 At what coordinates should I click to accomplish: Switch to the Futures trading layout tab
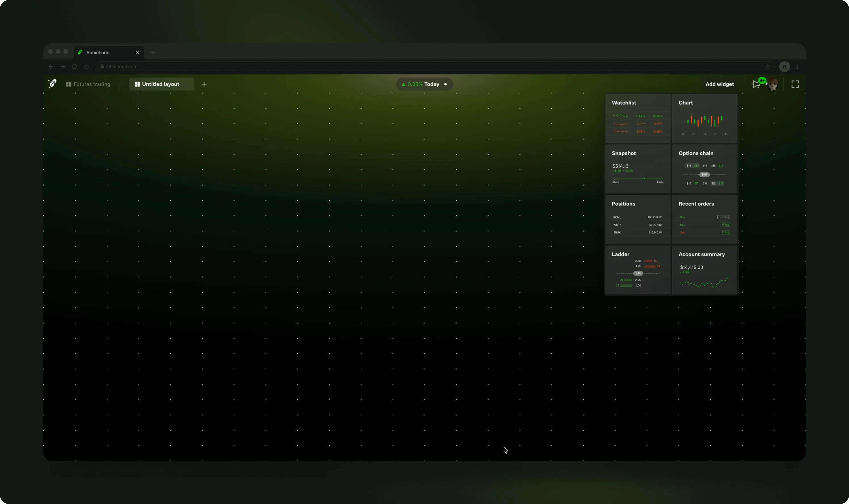click(88, 84)
